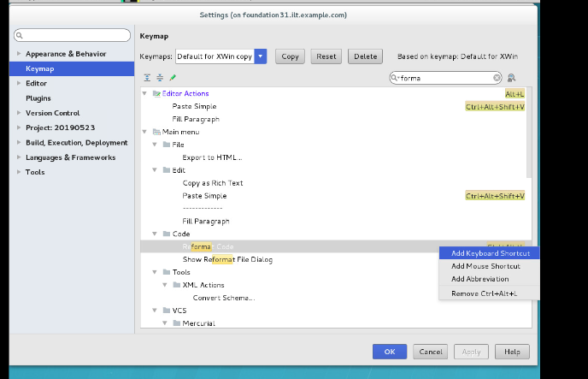Click the Find Actions by Shortcut icon
This screenshot has width=588, height=379.
[511, 77]
